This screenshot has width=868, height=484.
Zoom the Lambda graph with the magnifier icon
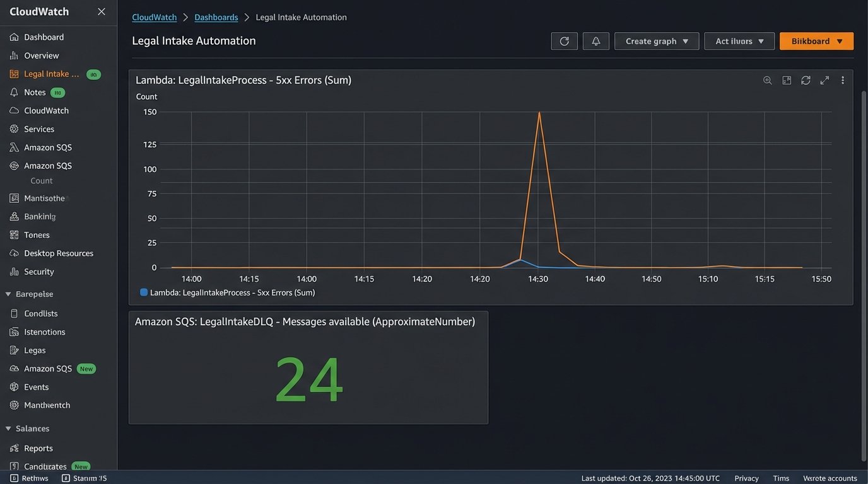[x=767, y=80]
